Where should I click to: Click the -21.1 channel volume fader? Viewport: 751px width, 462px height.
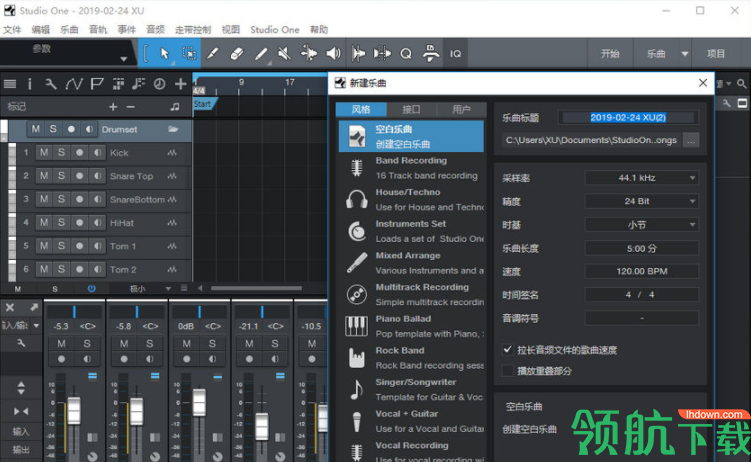[262, 426]
